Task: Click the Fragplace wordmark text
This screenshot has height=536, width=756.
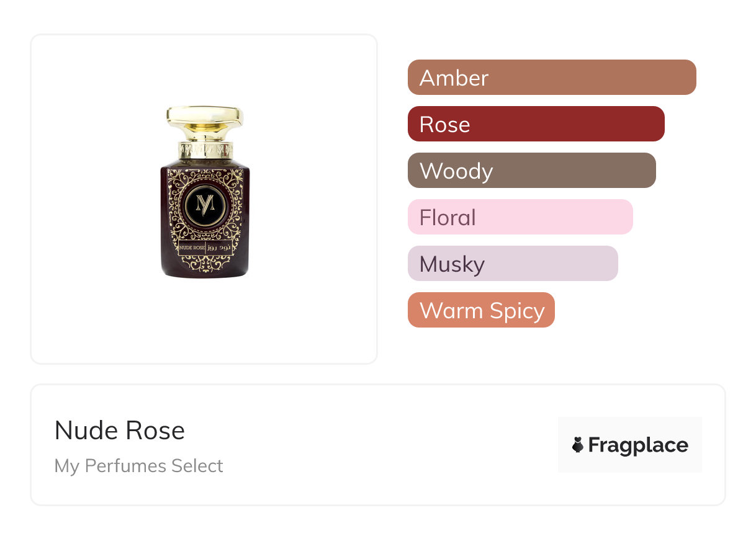Action: click(637, 445)
